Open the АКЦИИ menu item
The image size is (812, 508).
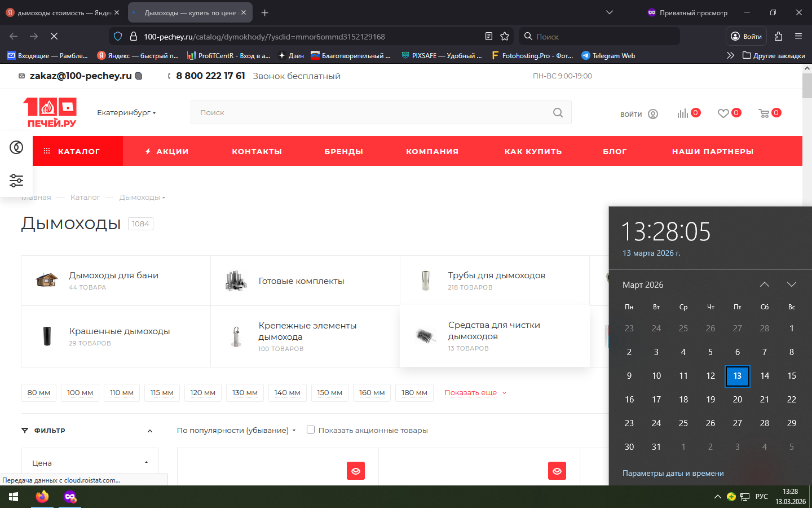pyautogui.click(x=167, y=151)
